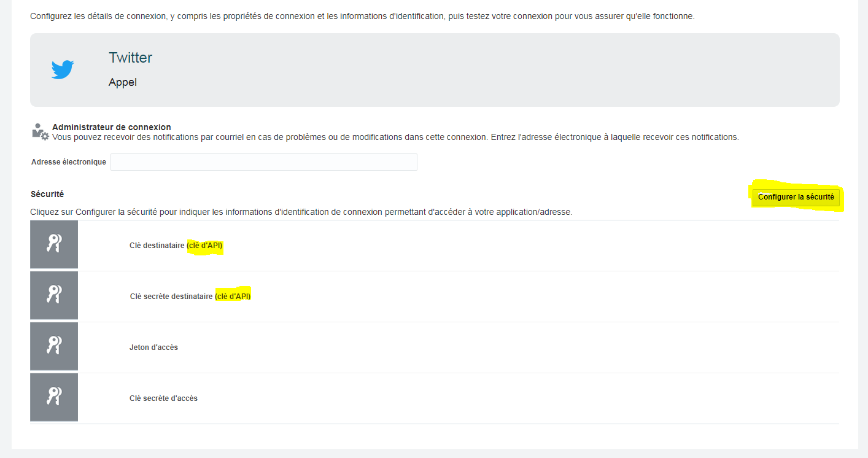Screen dimensions: 868x458
Task: Click the key icon for Jeton d'accès
Action: click(54, 346)
